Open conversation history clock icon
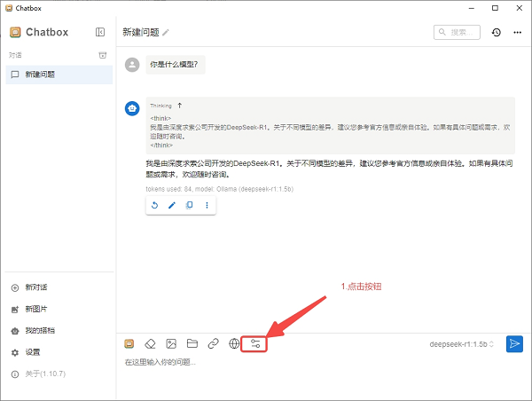The image size is (532, 401). pyautogui.click(x=497, y=32)
